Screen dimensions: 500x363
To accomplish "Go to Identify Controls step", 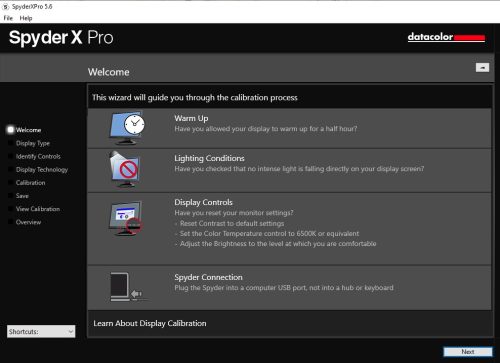I will [x=38, y=156].
